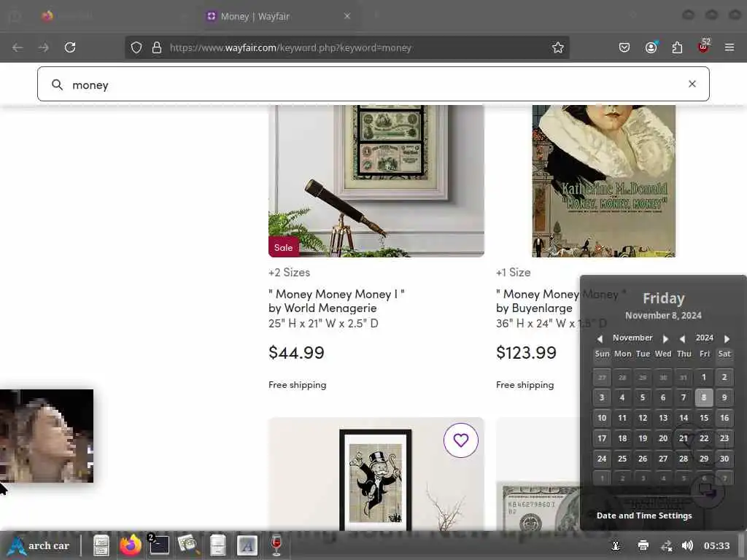The height and width of the screenshot is (560, 747).
Task: Open uBlock extension icon showing 52
Action: (x=704, y=47)
